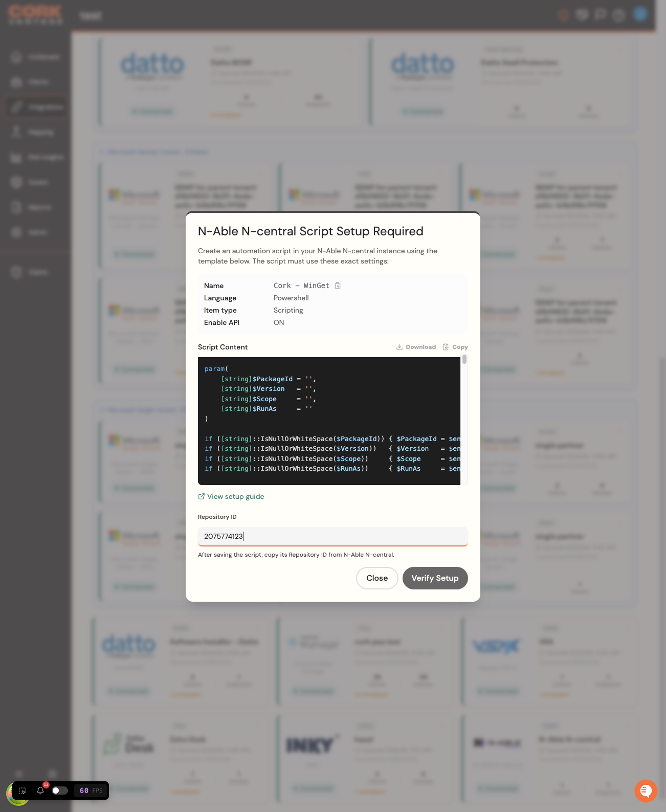Flip the toggle switch in dev toolbar
Image resolution: width=666 pixels, height=812 pixels.
click(60, 791)
